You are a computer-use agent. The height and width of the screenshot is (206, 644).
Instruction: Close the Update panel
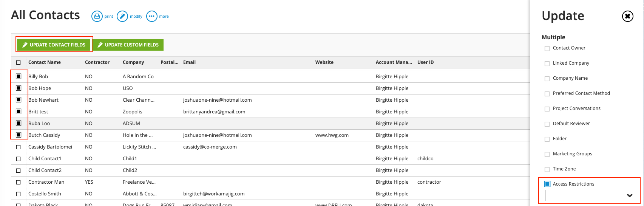tap(627, 16)
